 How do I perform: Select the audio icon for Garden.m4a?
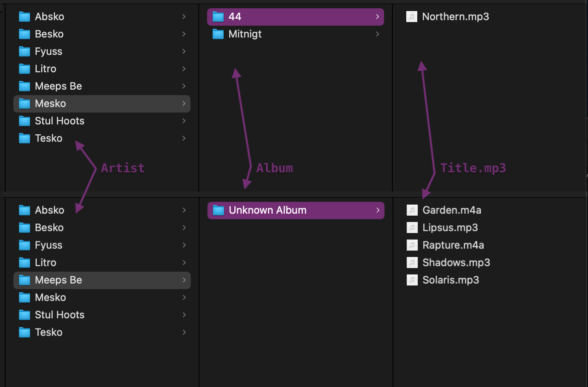[x=412, y=210]
